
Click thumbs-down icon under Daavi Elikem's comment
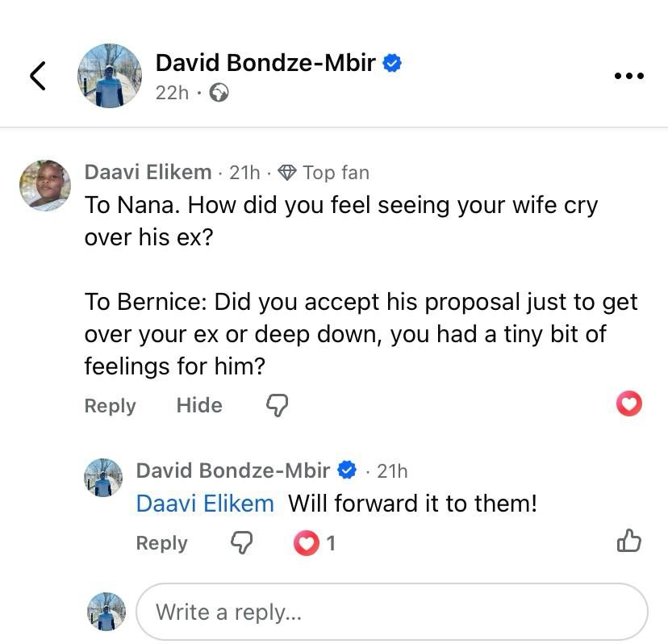click(277, 405)
